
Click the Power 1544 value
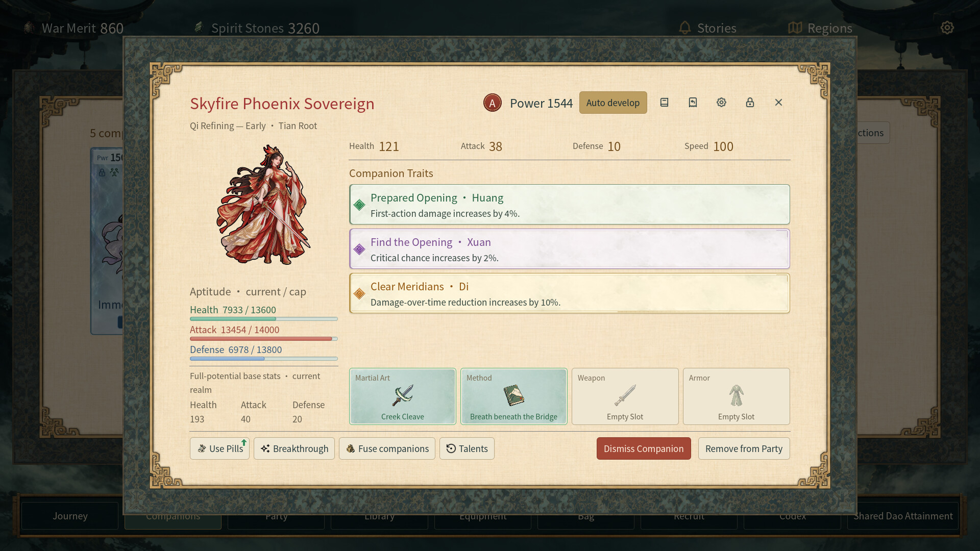[541, 103]
